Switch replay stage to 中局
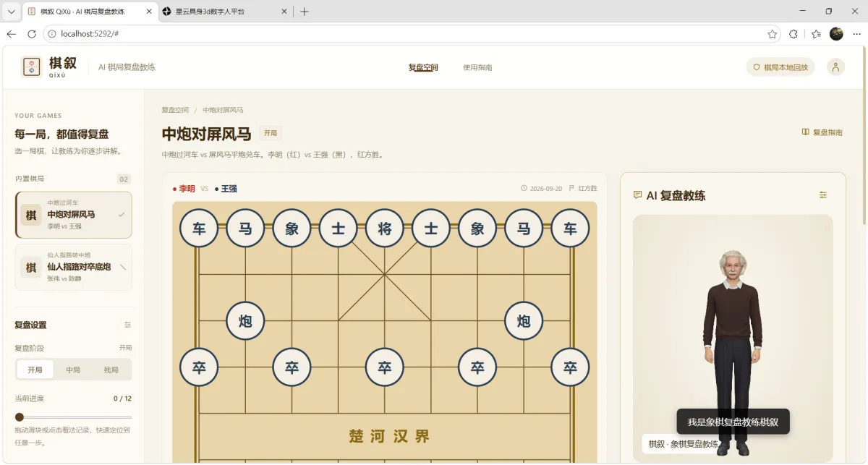 pos(73,370)
